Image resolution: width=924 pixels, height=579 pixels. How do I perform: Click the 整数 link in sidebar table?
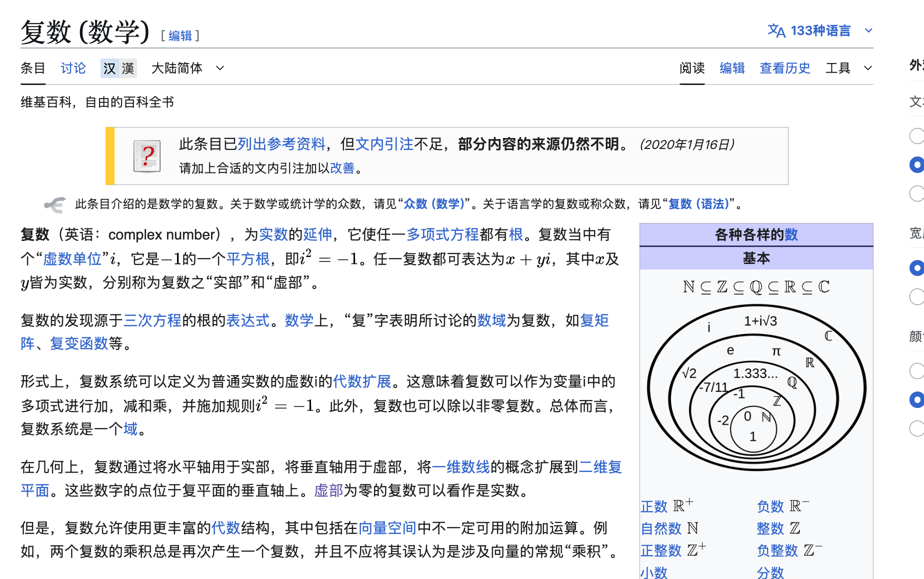(770, 528)
